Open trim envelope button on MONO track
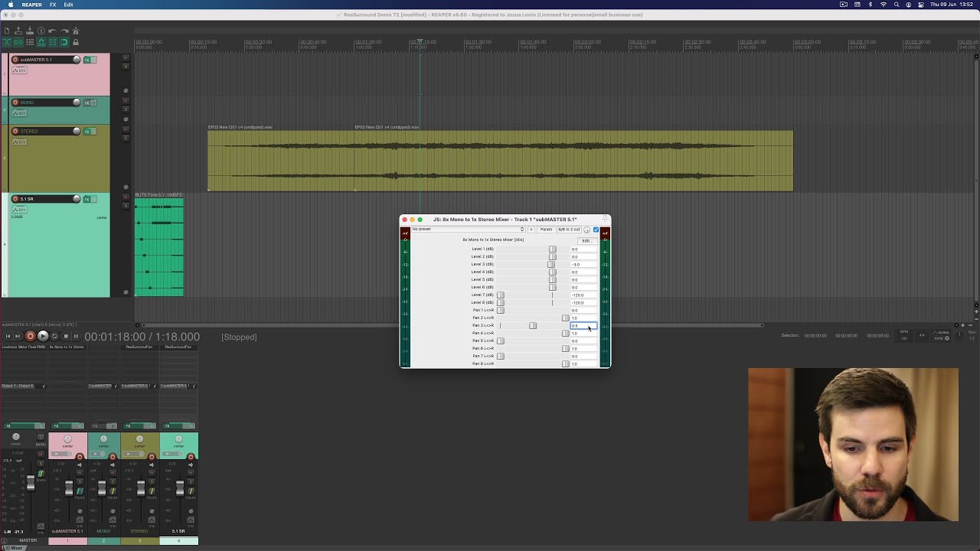Viewport: 980px width, 551px height. [19, 112]
